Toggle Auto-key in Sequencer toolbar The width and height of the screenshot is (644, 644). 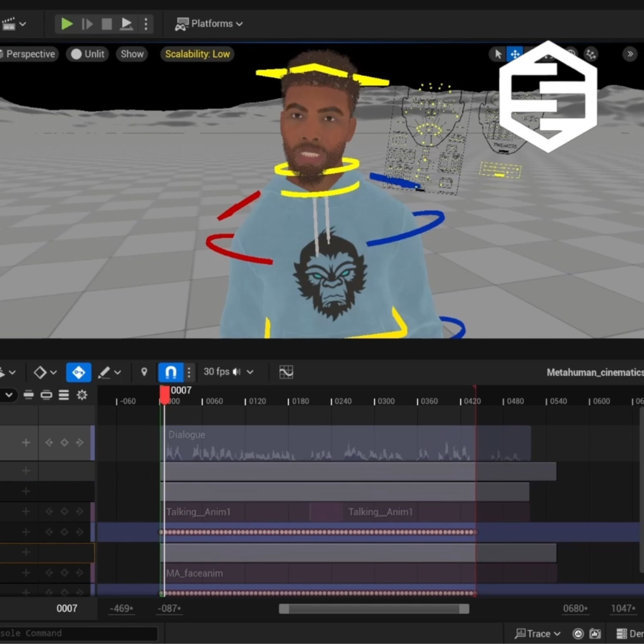(x=79, y=372)
